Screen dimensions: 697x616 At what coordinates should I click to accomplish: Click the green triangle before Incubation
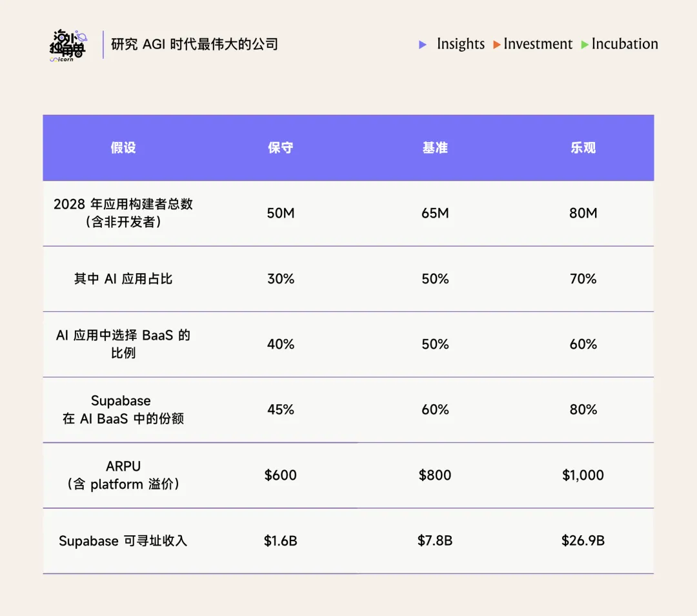[585, 45]
